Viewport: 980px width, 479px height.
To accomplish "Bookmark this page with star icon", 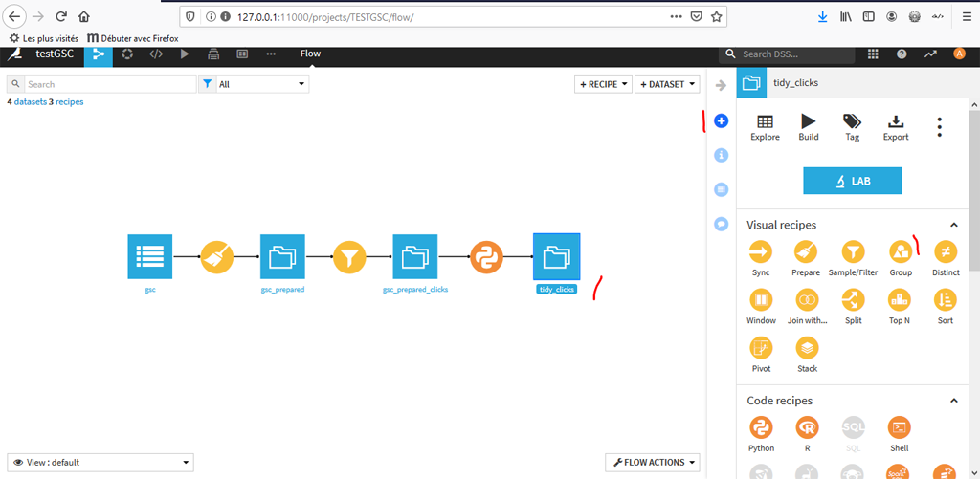I will [716, 17].
